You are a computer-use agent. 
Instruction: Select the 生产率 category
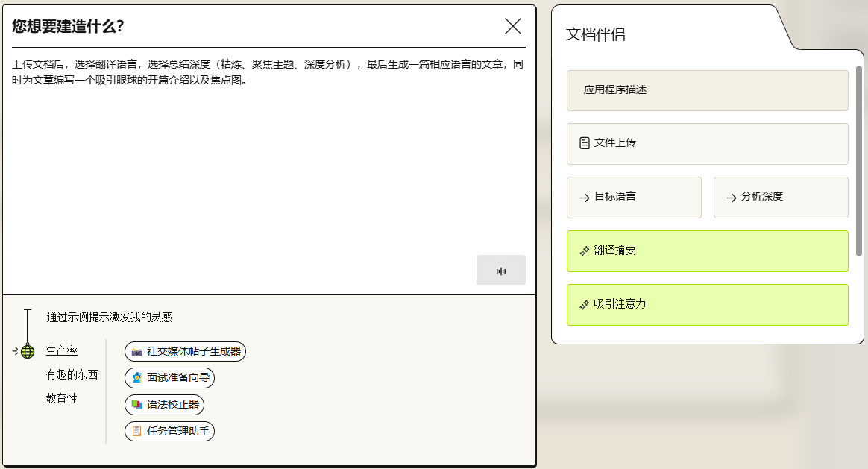pos(61,350)
